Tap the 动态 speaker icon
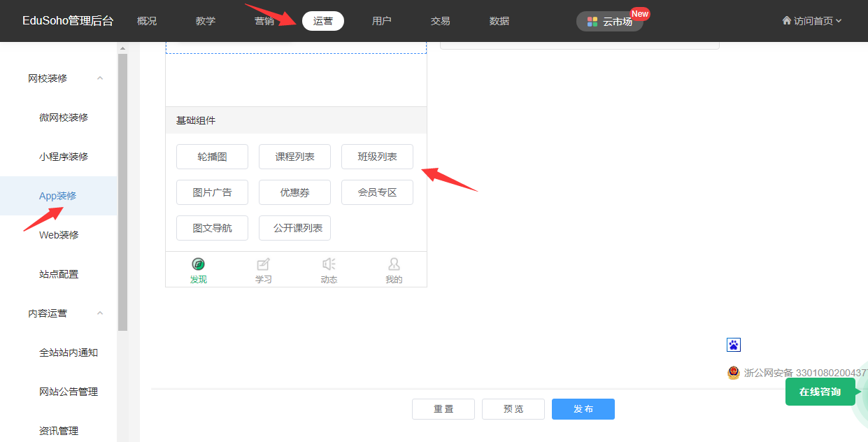Screen dimensions: 868x442 (329, 264)
